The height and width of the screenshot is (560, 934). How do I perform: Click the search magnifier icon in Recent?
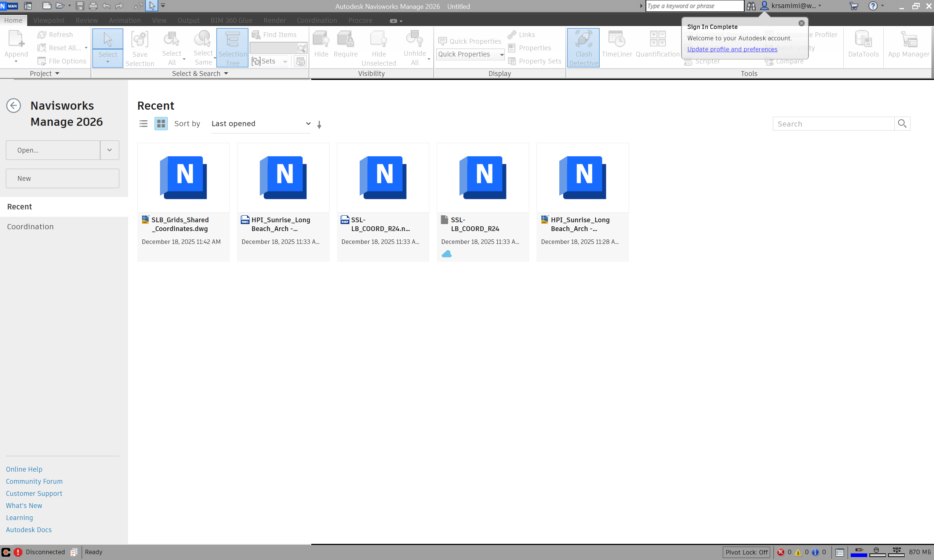[x=902, y=123]
